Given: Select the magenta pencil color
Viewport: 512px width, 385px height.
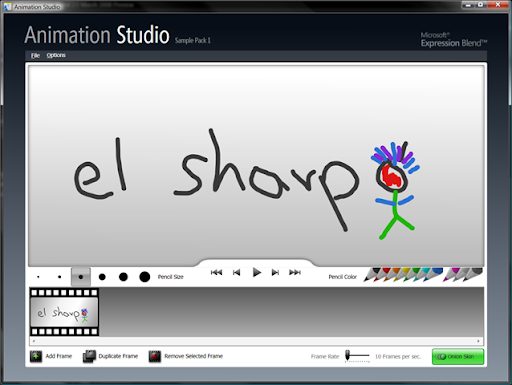Looking at the screenshot, I should click(451, 275).
